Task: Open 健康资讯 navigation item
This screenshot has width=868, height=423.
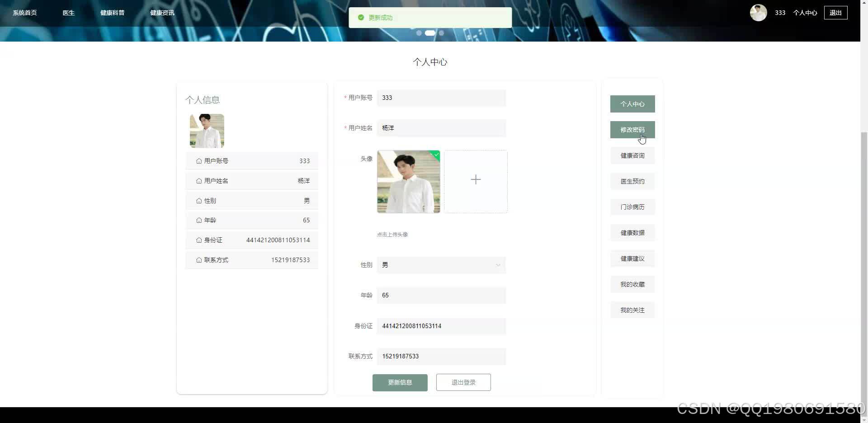Action: [162, 13]
